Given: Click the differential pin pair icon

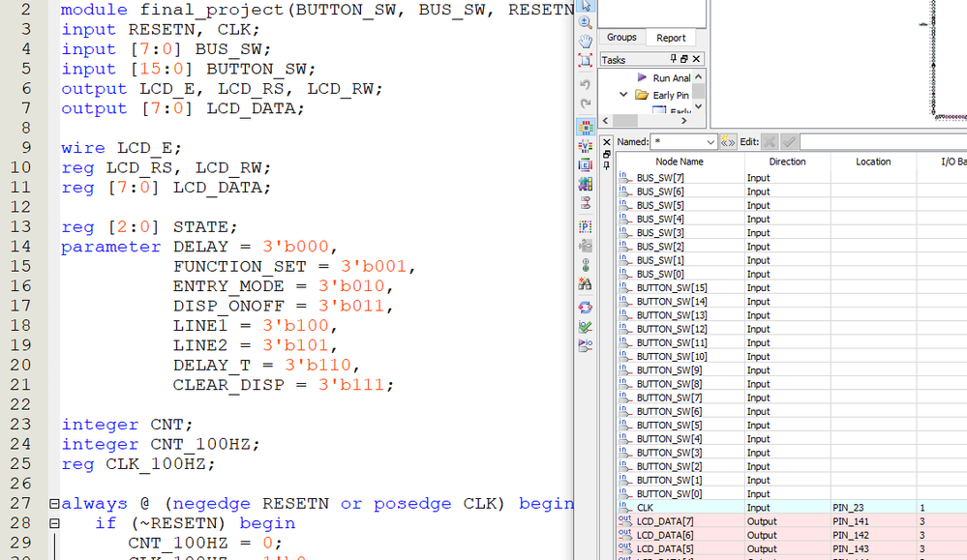Looking at the screenshot, I should (x=586, y=203).
